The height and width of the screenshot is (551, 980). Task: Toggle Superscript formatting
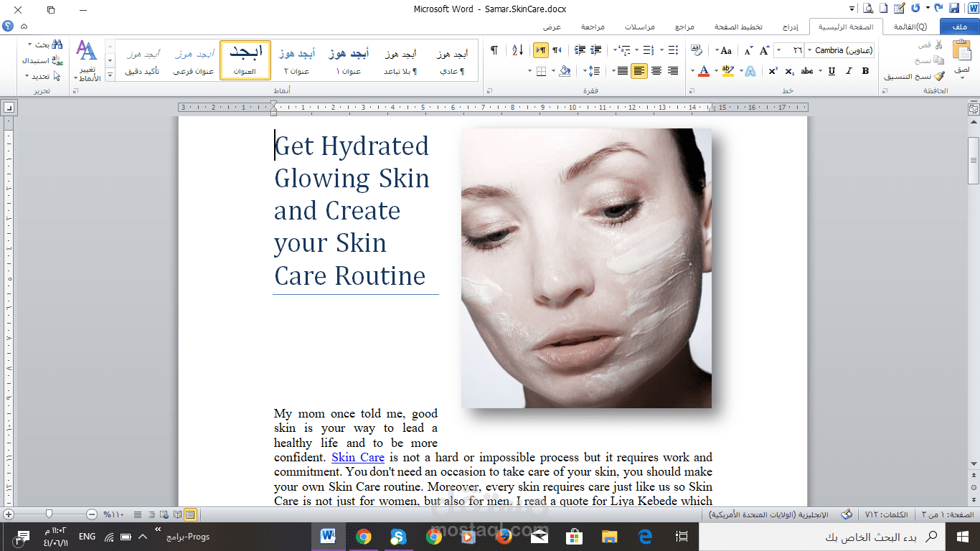[x=773, y=71]
